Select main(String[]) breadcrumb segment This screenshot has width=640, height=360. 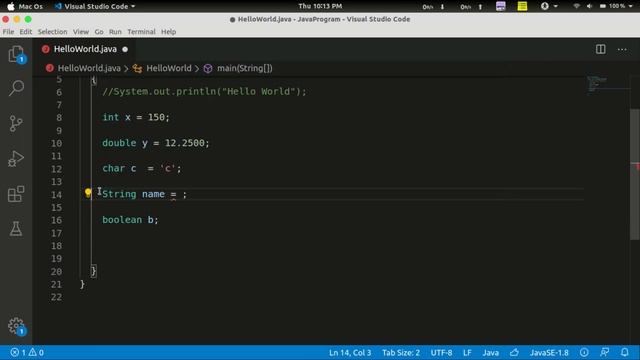coord(244,68)
